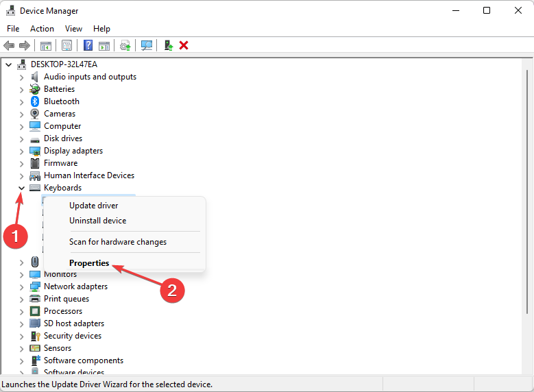Click the Cameras webcam icon

click(35, 114)
